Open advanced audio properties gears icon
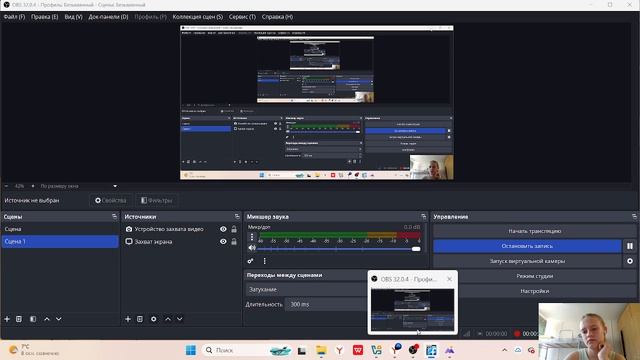Image resolution: width=640 pixels, height=360 pixels. coord(250,261)
